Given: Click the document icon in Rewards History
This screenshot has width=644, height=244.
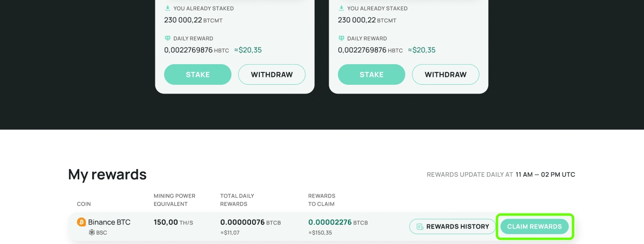Looking at the screenshot, I should point(420,226).
